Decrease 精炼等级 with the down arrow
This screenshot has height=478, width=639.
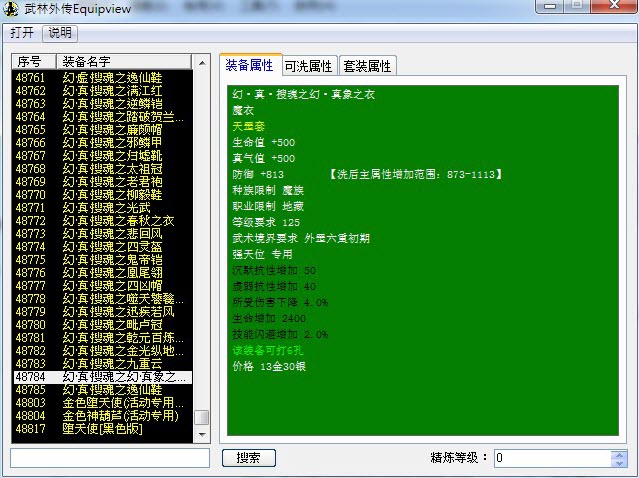click(x=618, y=463)
